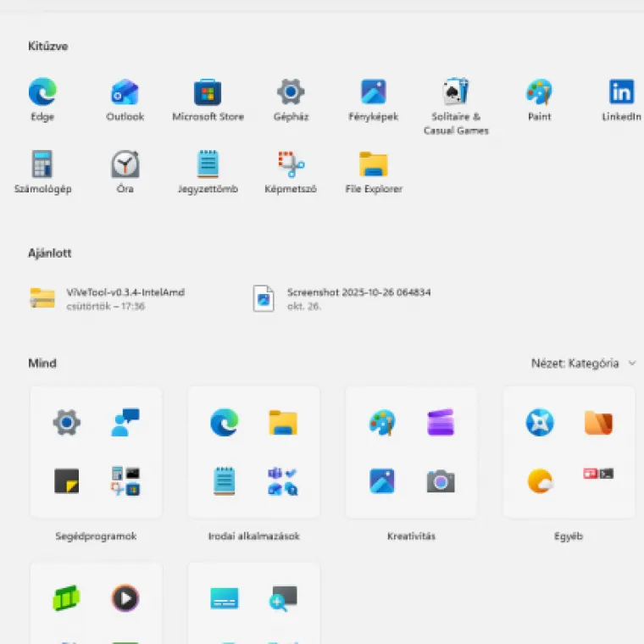The height and width of the screenshot is (644, 644).
Task: Launch the Media Player icon
Action: point(125,598)
